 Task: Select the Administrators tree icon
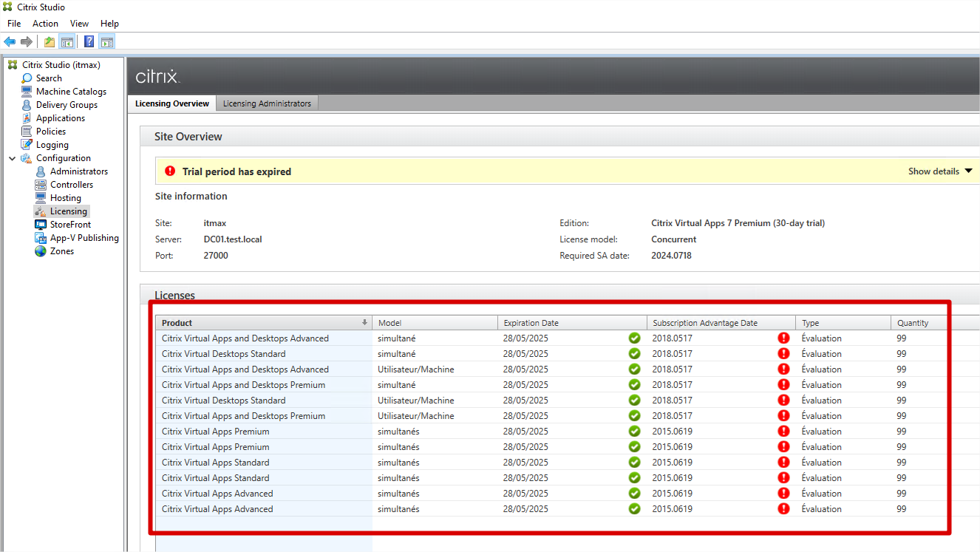[41, 171]
